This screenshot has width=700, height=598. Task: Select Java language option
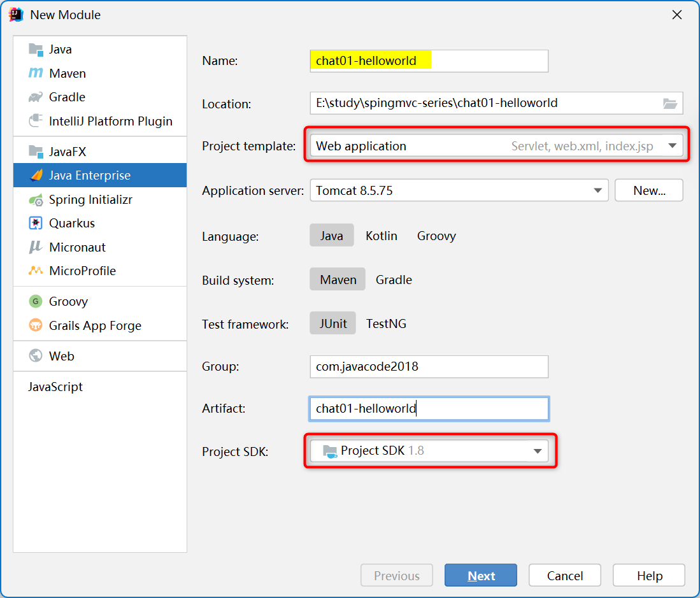click(x=332, y=235)
